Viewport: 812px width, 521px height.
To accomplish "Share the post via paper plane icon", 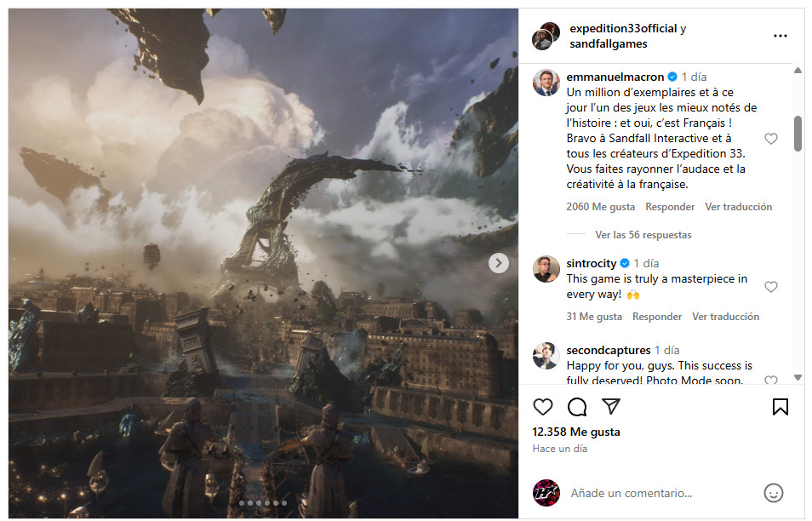I will [x=611, y=407].
